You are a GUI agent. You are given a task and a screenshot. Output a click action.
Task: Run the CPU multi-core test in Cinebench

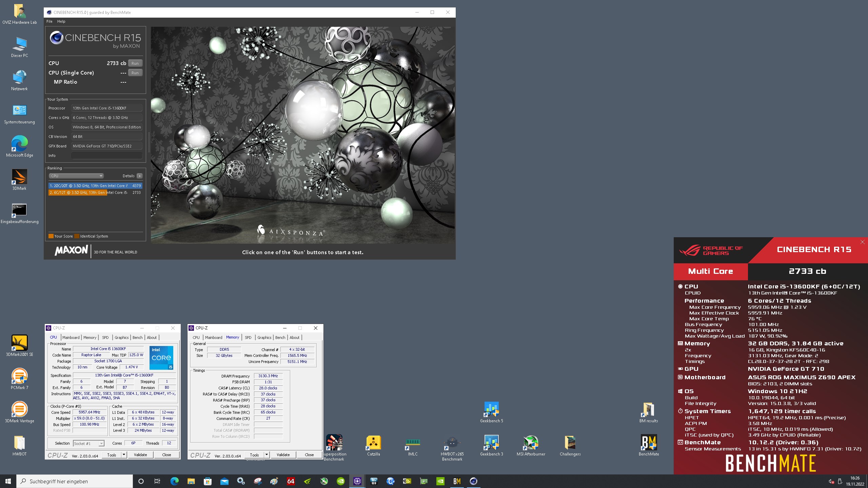coord(135,63)
